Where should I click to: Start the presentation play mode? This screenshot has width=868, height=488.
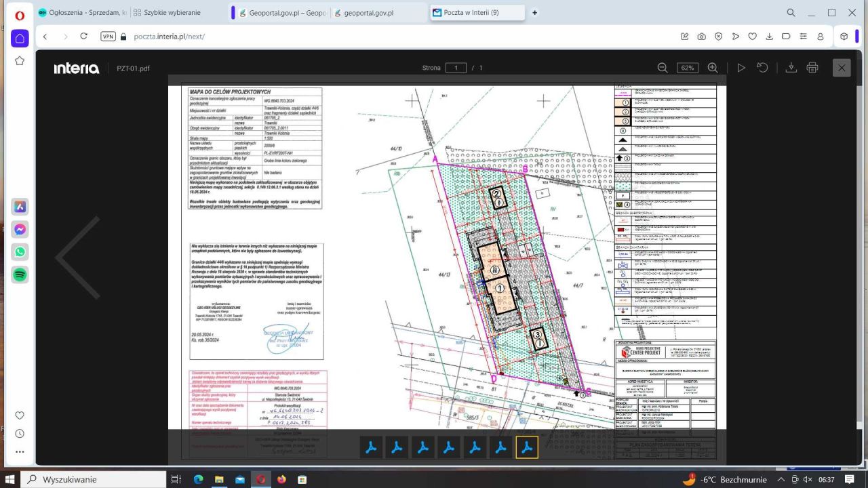point(741,68)
